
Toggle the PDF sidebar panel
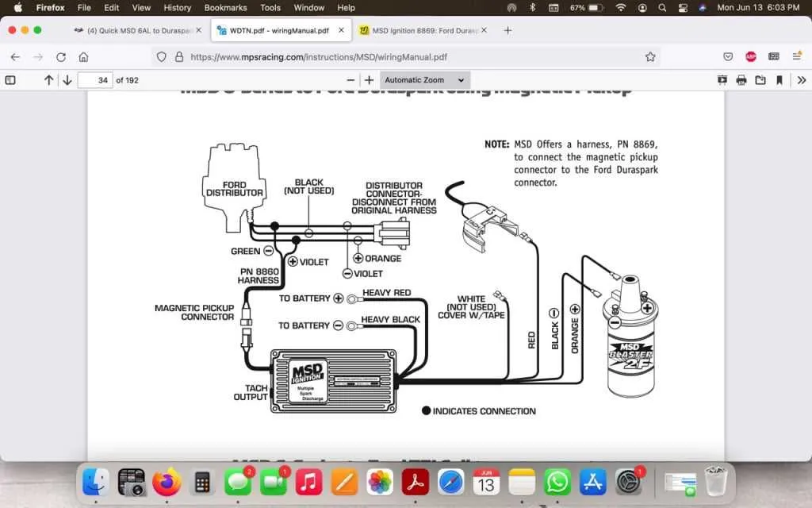coord(10,80)
